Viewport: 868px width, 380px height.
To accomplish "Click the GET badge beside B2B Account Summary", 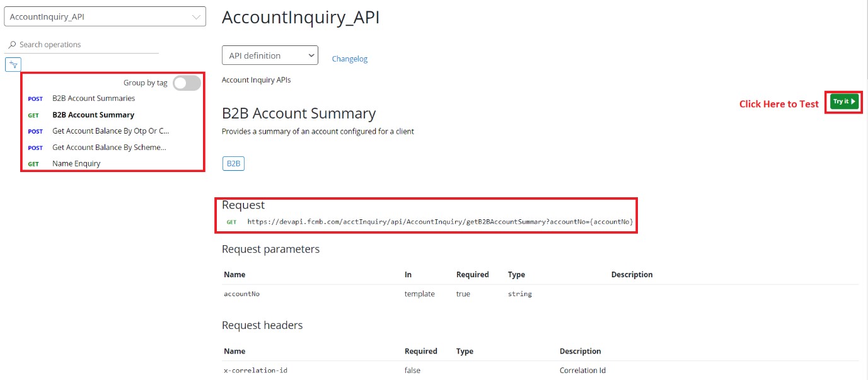I will click(x=33, y=115).
